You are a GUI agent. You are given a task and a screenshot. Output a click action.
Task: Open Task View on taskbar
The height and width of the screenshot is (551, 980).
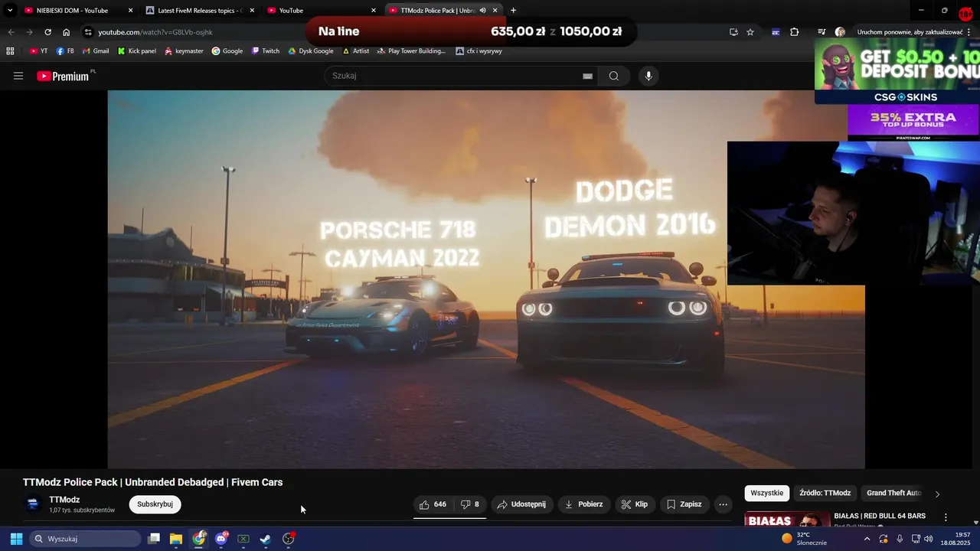pos(154,539)
